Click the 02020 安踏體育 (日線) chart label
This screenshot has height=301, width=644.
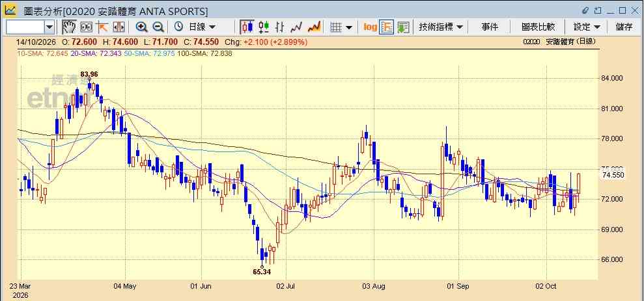pyautogui.click(x=559, y=42)
